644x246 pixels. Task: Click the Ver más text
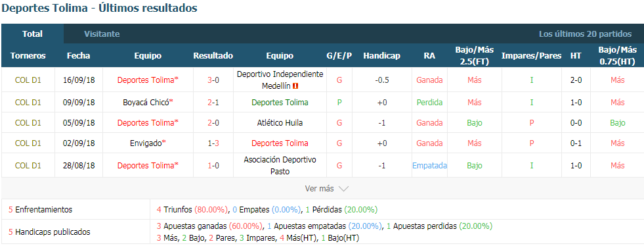click(x=319, y=189)
